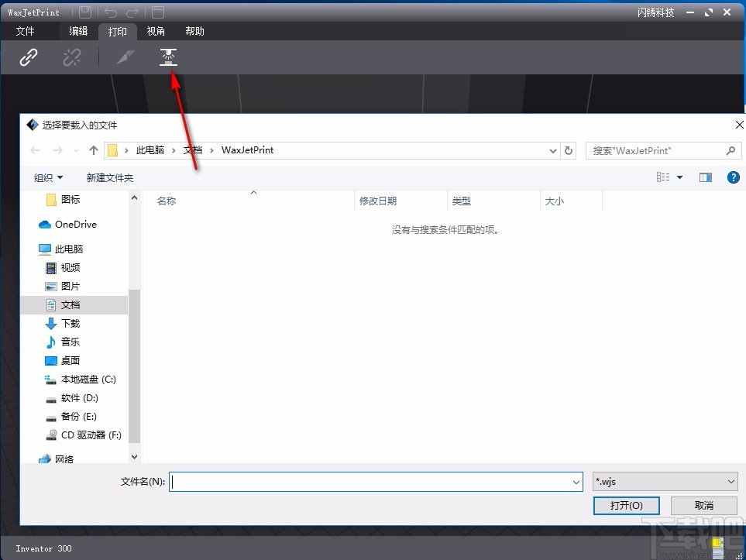Screen dimensions: 746x560
Task: Click the sidebar scroll down arrow
Action: tap(134, 457)
